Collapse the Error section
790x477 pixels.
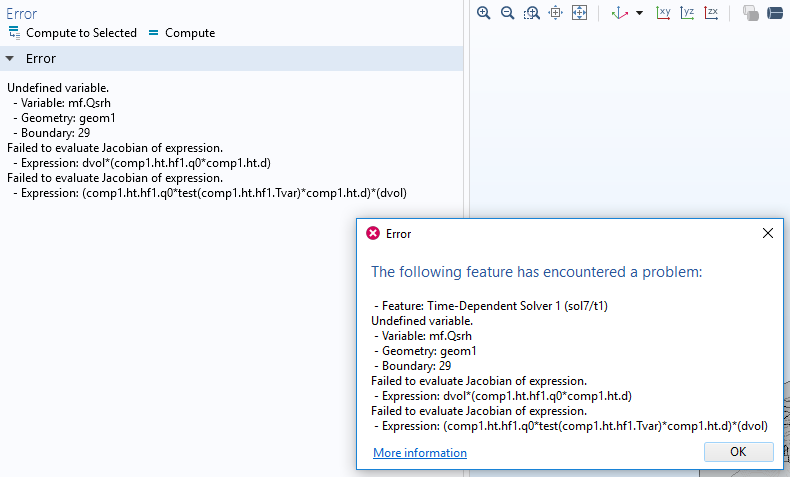(10, 59)
